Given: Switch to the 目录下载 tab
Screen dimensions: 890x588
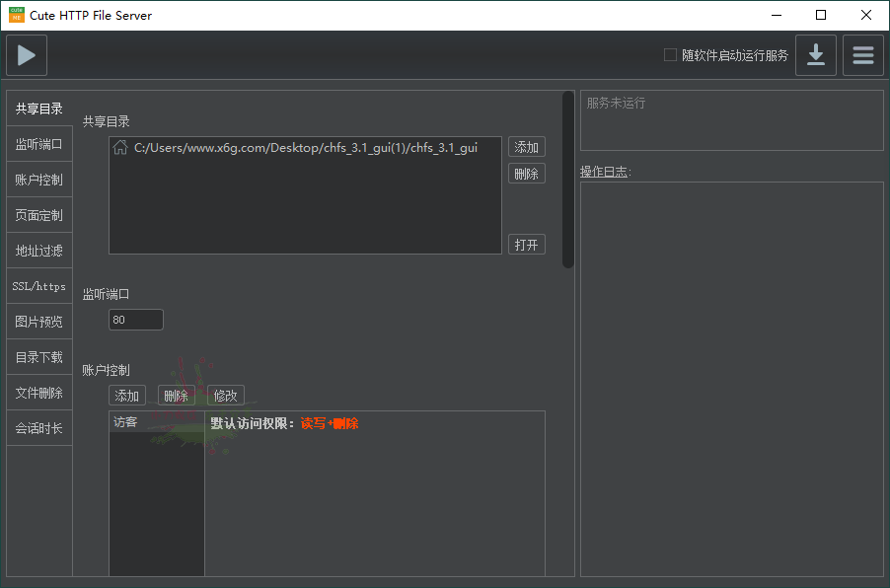Looking at the screenshot, I should (x=38, y=356).
